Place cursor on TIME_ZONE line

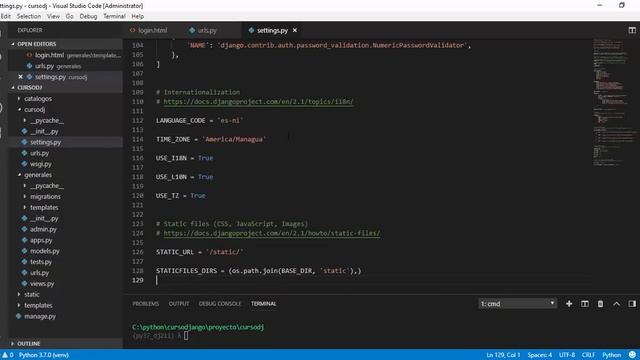point(211,140)
